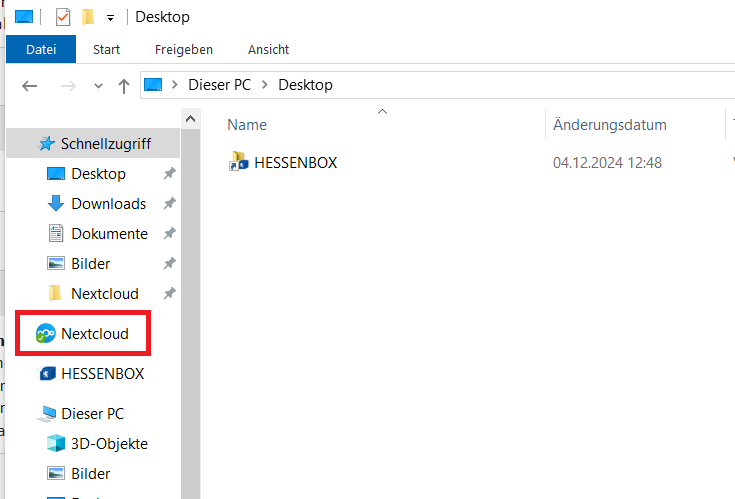Open the Datei menu tab
The width and height of the screenshot is (735, 499).
point(41,49)
